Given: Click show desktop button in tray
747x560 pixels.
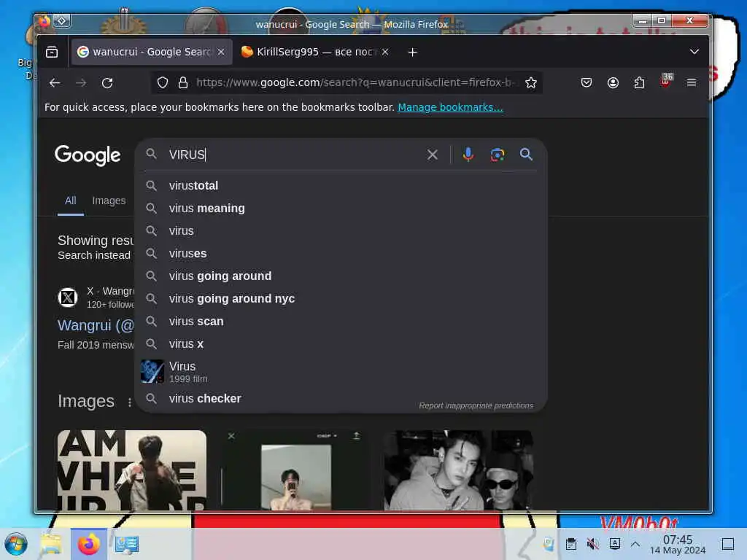Looking at the screenshot, I should coord(728,544).
